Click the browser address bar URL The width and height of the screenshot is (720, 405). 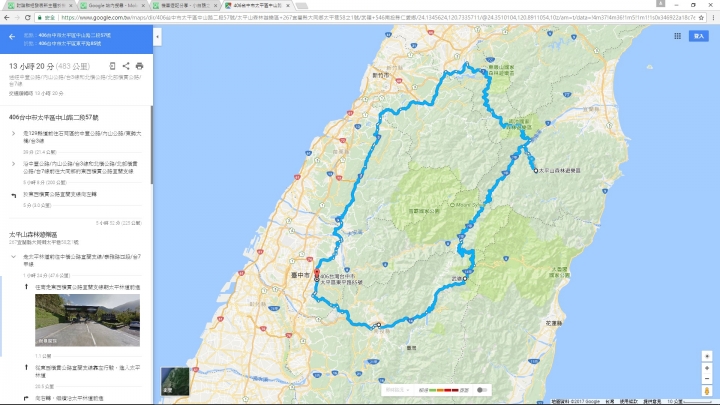377,17
